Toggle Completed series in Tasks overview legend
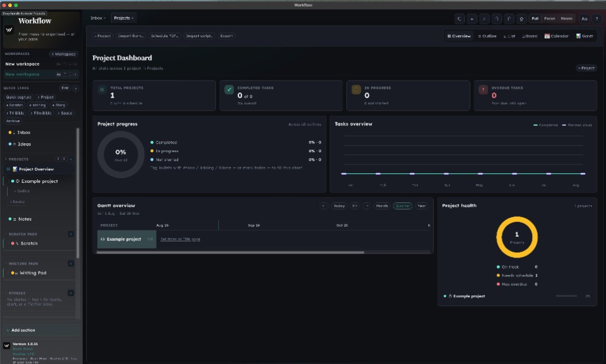Image resolution: width=606 pixels, height=364 pixels. tap(545, 125)
